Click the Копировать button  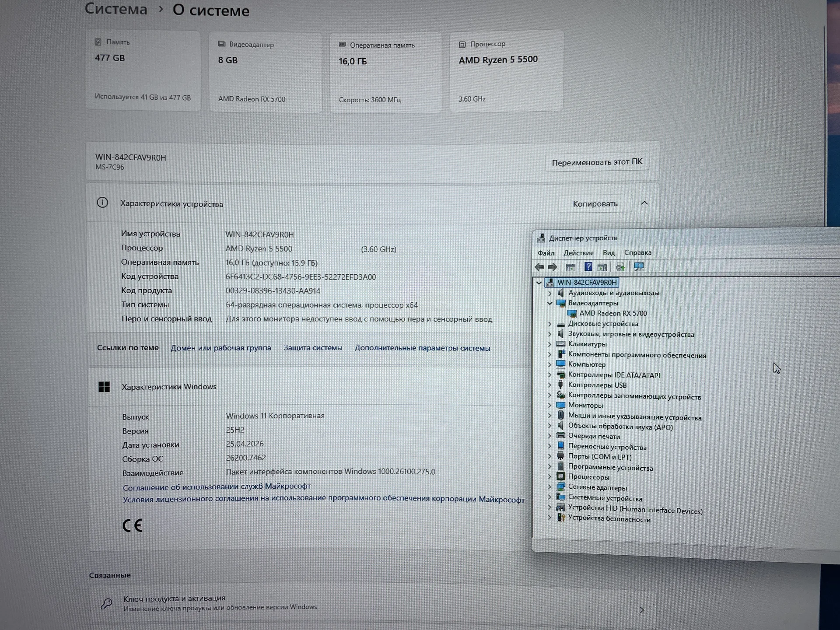[595, 204]
